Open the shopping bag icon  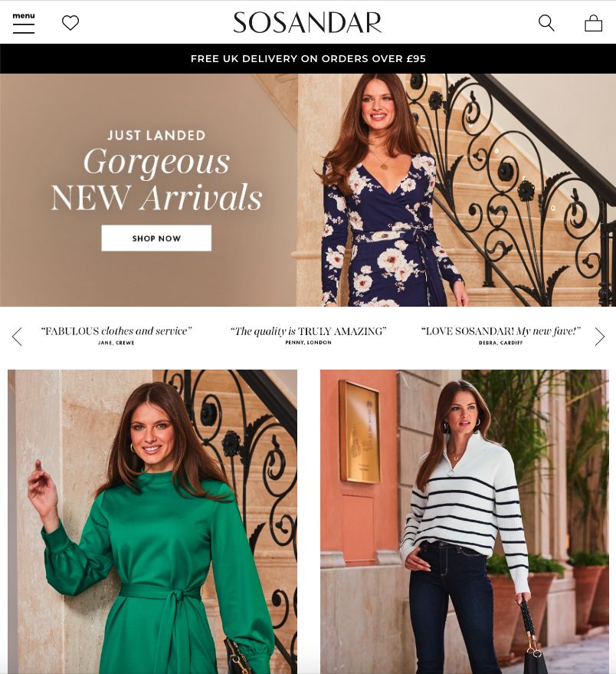coord(593,23)
